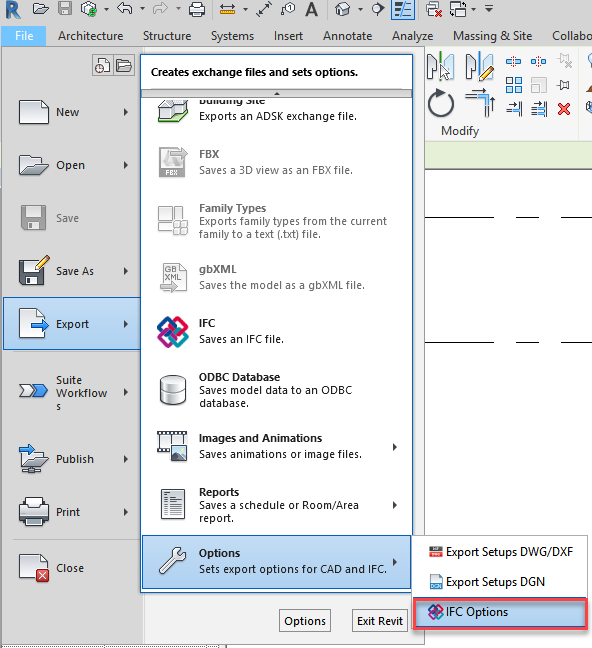Expand the Reports submenu arrow

click(x=395, y=505)
